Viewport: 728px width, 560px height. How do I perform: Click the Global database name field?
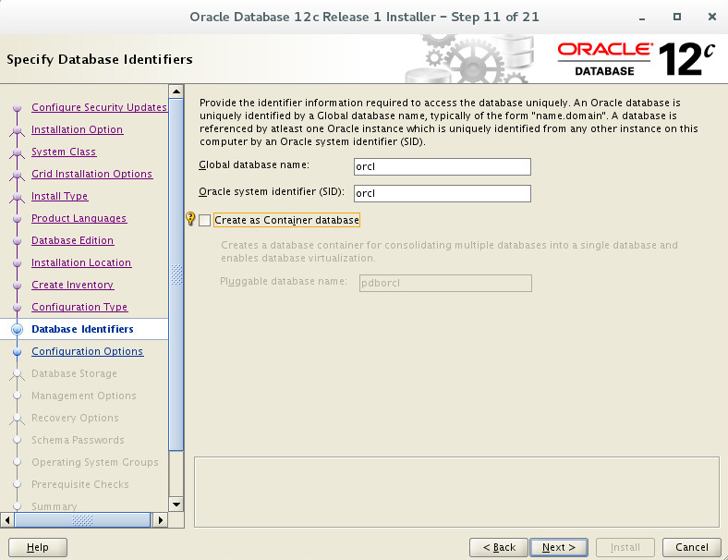pos(442,166)
